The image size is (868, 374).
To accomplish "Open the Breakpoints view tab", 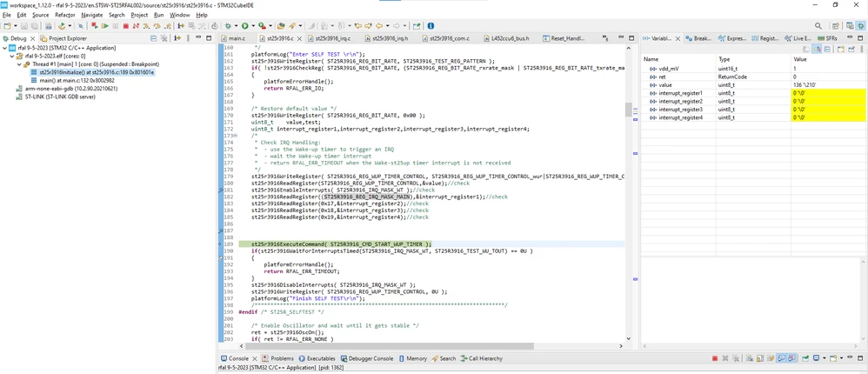I will tap(698, 39).
